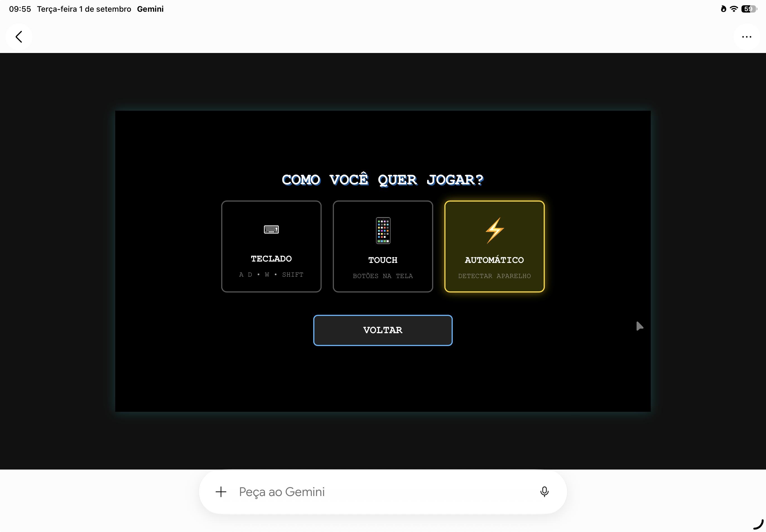Choose the Touch on-screen buttons option

click(383, 246)
